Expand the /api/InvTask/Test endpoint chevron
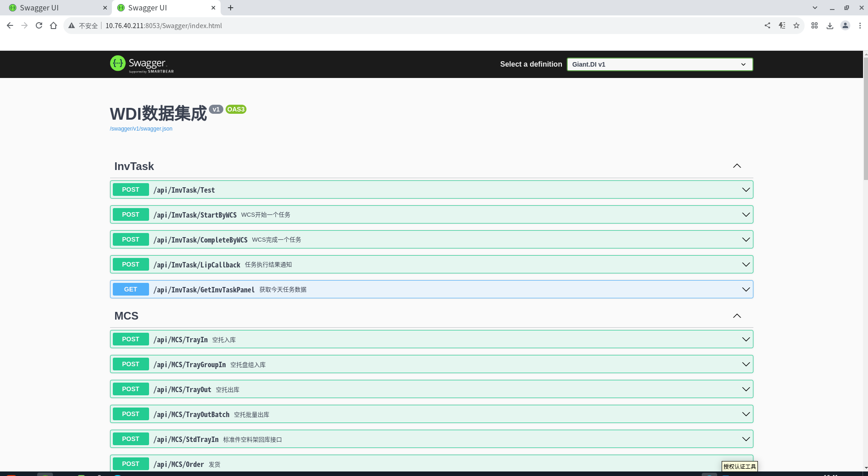 [746, 189]
